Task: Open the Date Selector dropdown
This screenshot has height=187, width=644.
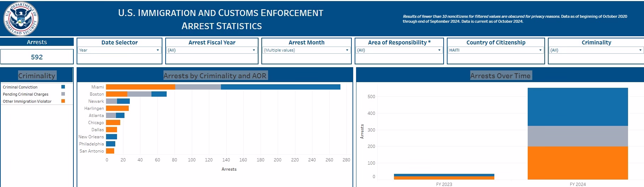Action: [x=119, y=50]
